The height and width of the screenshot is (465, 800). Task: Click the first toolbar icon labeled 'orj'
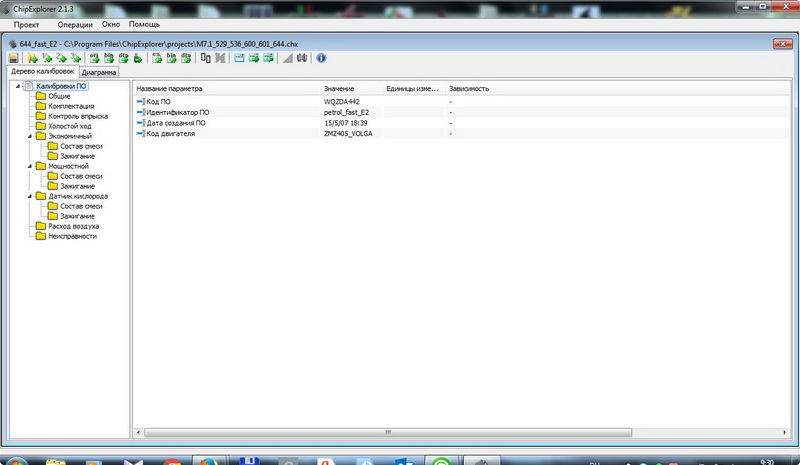point(95,58)
